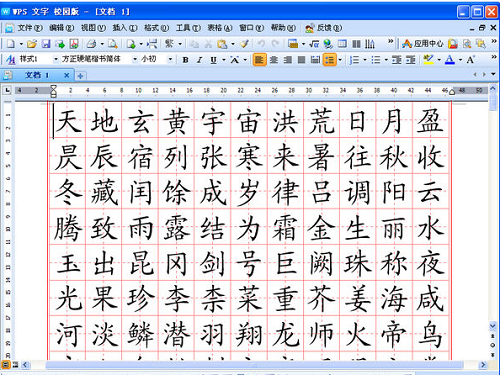Change text direction with the vertical lines icon
500x375 pixels.
point(370,44)
